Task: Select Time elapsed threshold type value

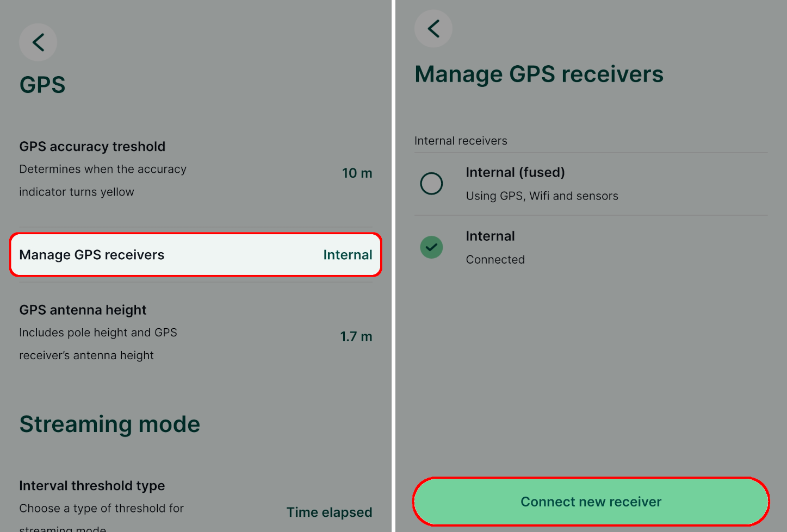Action: coord(329,512)
